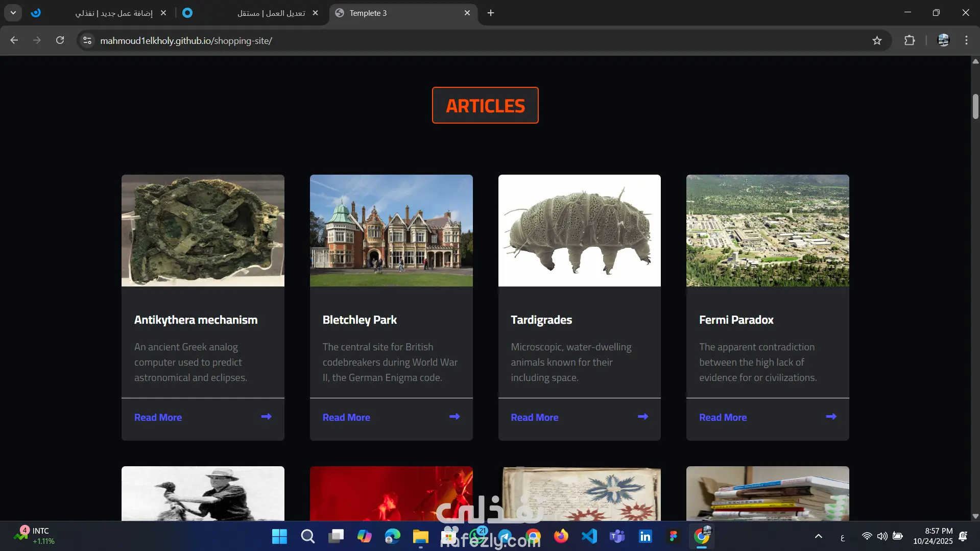The height and width of the screenshot is (551, 980).
Task: Open Figma from the taskbar
Action: tap(673, 536)
